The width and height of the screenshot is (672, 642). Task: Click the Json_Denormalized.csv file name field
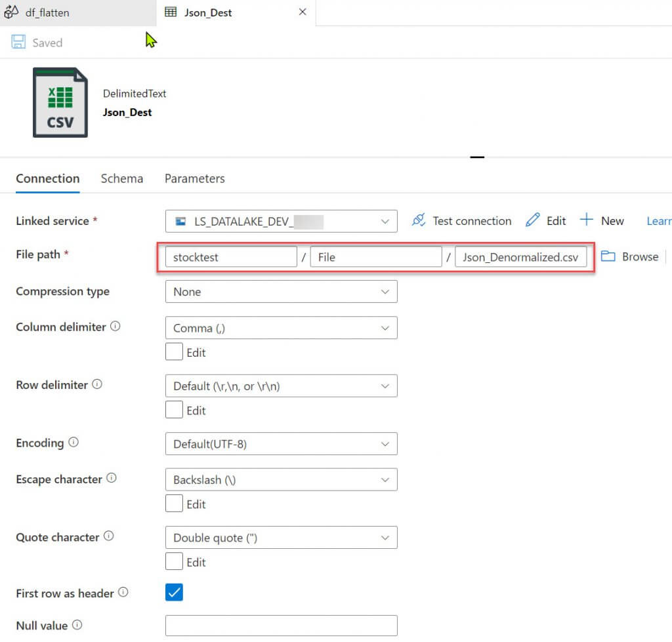pyautogui.click(x=520, y=257)
